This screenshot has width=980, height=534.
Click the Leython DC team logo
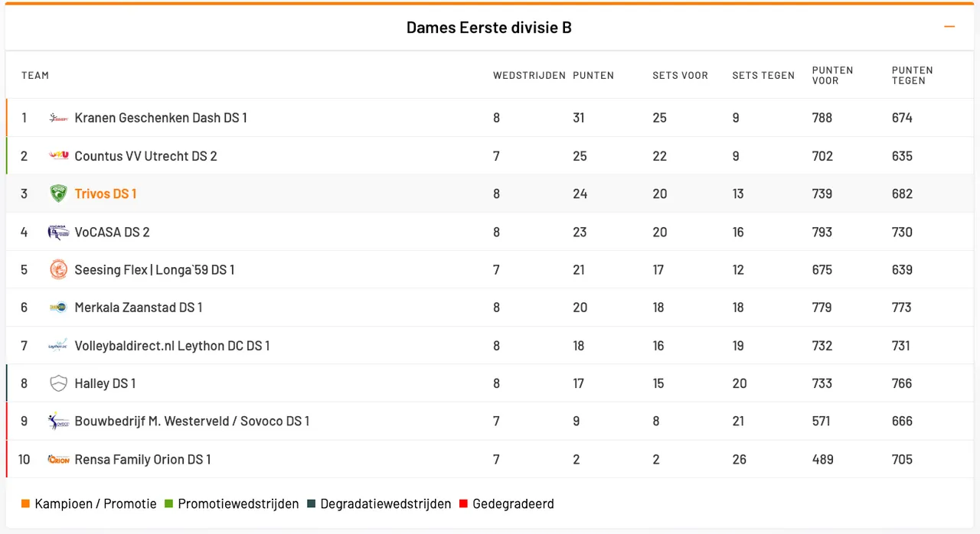58,346
